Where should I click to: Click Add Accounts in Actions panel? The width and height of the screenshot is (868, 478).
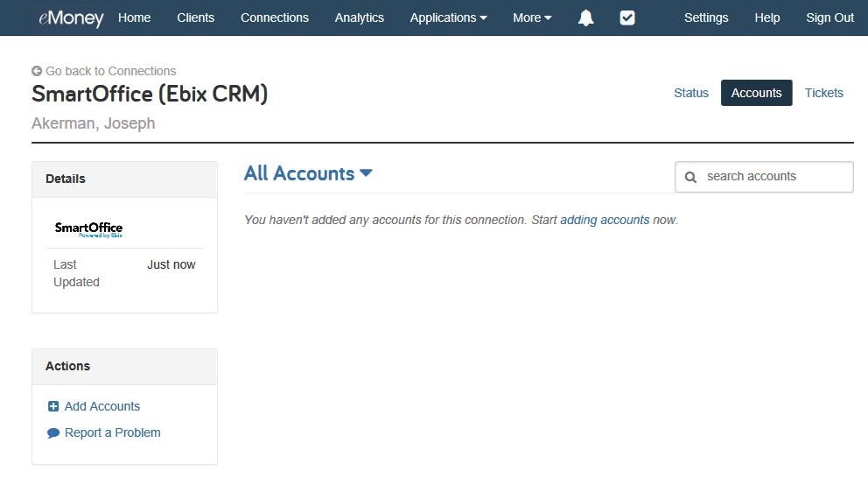[102, 406]
